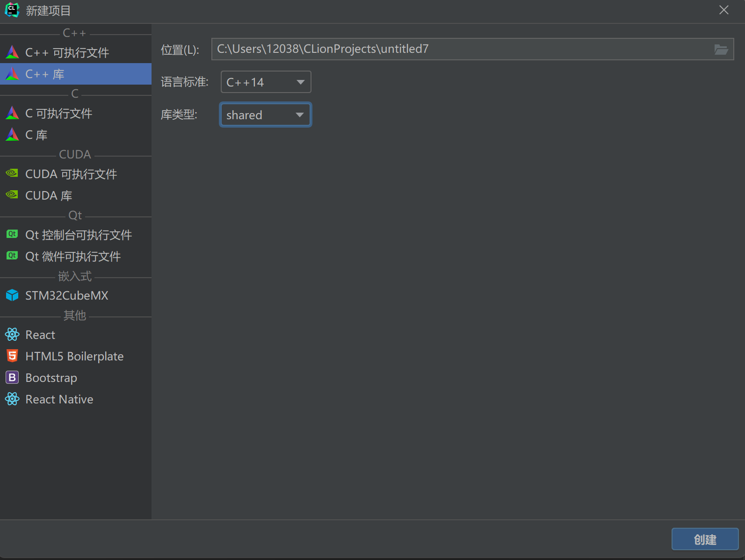Click the Qt icon beside Qt 微件可执行文件
The image size is (745, 560).
tap(12, 256)
